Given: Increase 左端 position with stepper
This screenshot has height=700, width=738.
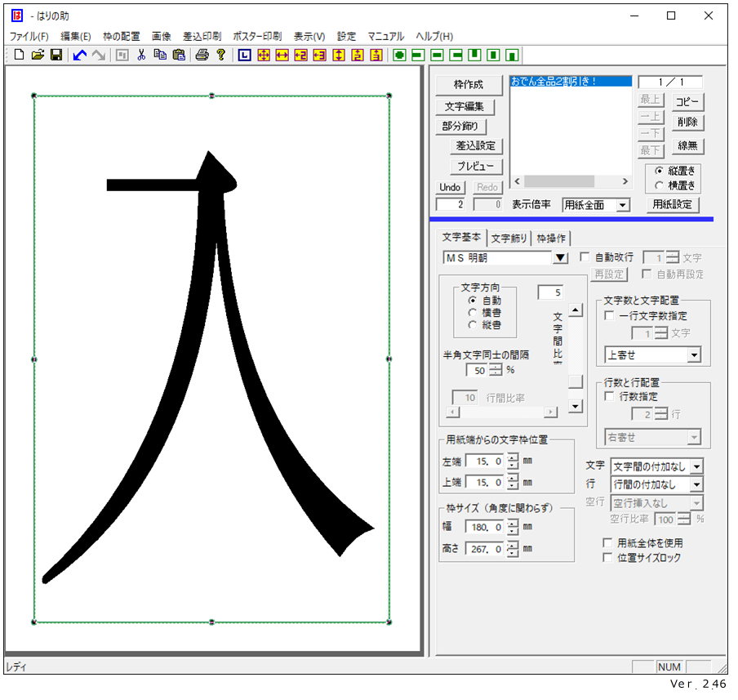Looking at the screenshot, I should [513, 457].
